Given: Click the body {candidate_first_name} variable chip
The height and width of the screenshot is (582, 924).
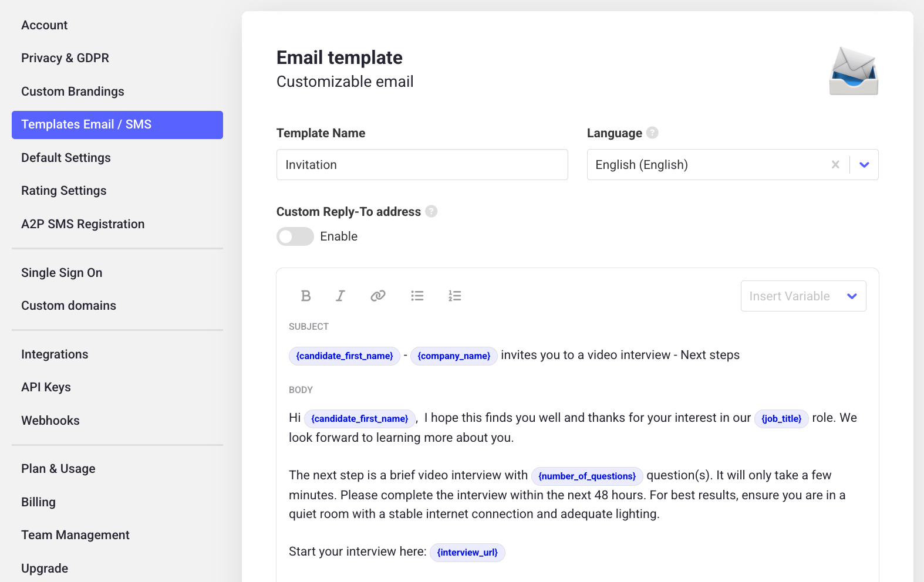Looking at the screenshot, I should pyautogui.click(x=360, y=419).
